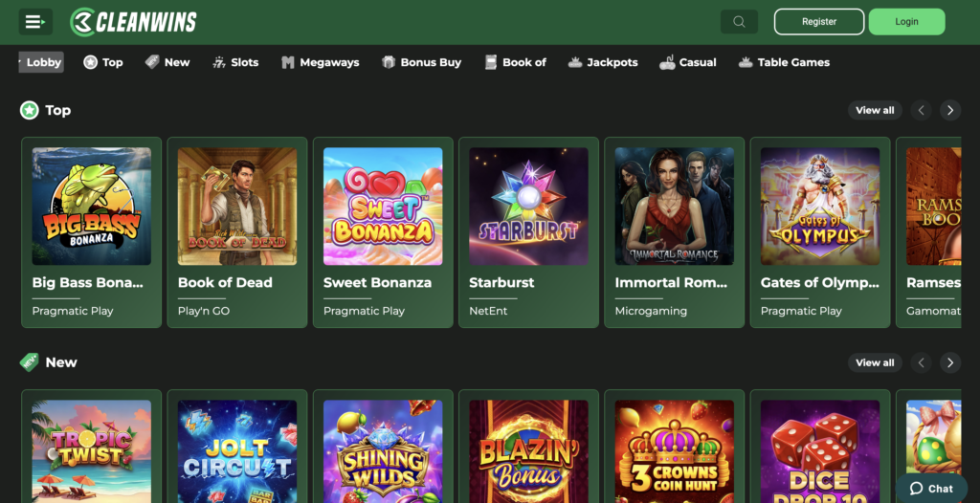980x503 pixels.
Task: Open Immortal Romance game thumbnail
Action: pos(674,207)
